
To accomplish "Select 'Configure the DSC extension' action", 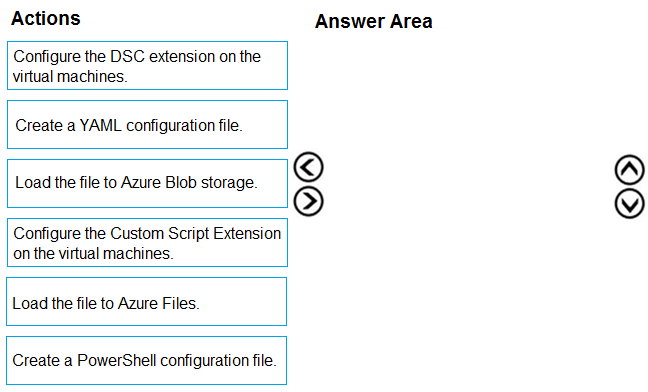I will [147, 65].
